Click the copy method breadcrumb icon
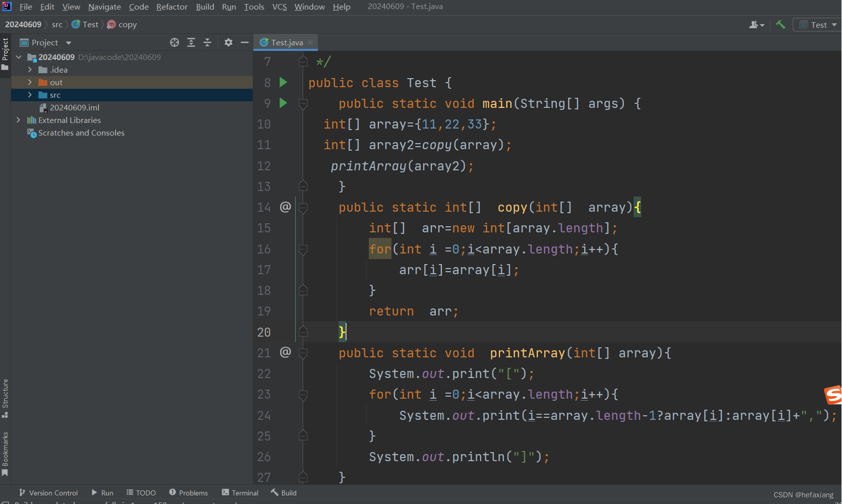This screenshot has height=504, width=842. pos(110,24)
